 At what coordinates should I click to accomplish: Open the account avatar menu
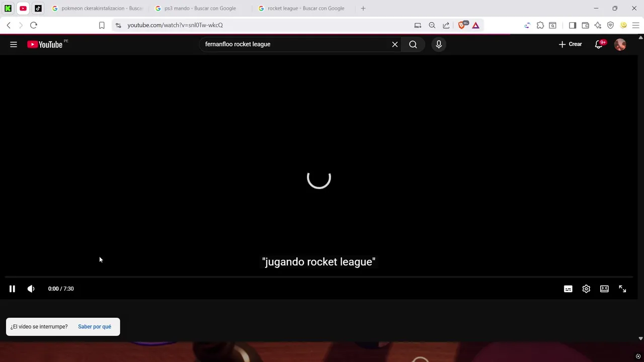click(x=620, y=44)
